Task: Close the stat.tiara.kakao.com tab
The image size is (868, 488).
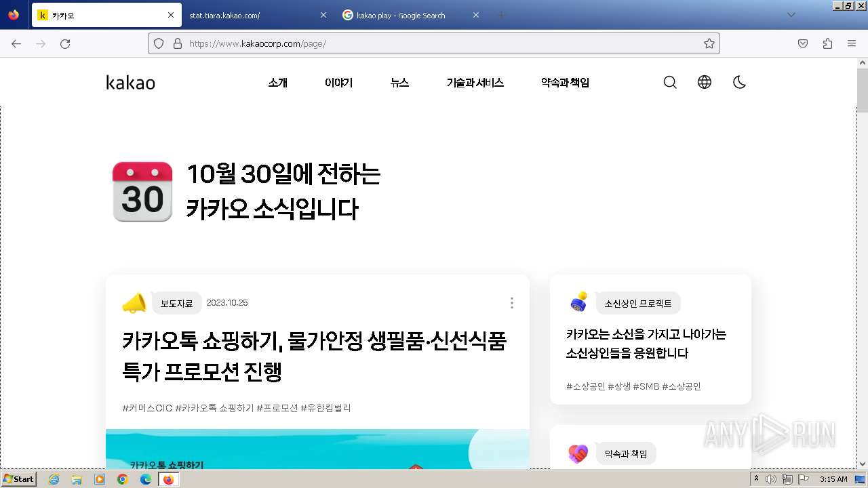Action: [323, 15]
